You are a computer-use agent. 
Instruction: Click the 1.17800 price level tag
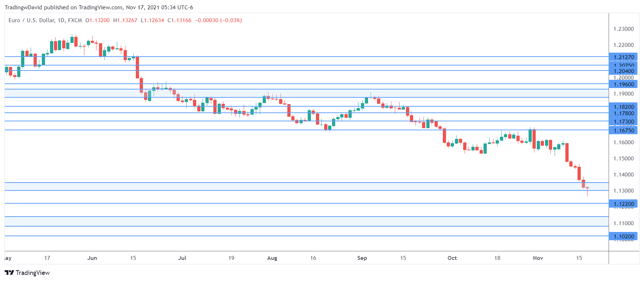624,113
